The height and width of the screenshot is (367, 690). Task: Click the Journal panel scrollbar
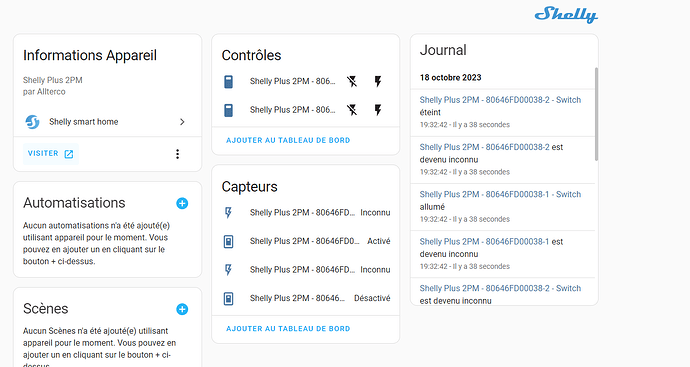596,114
